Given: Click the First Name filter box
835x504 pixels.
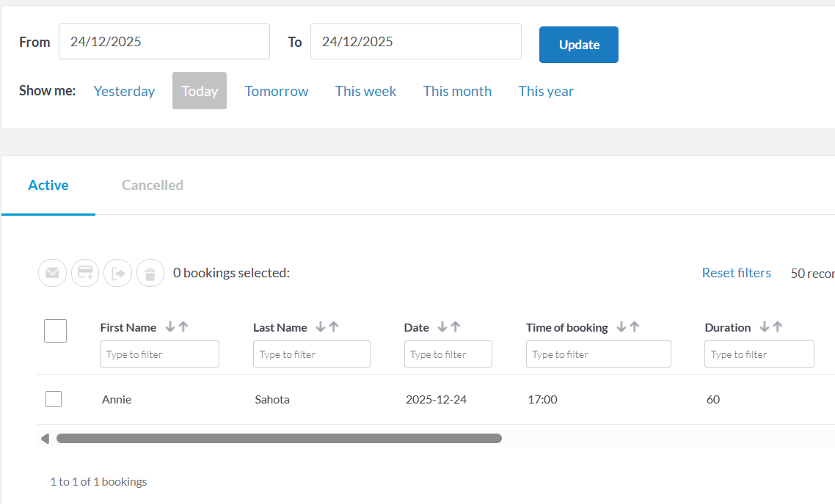Looking at the screenshot, I should click(x=159, y=354).
